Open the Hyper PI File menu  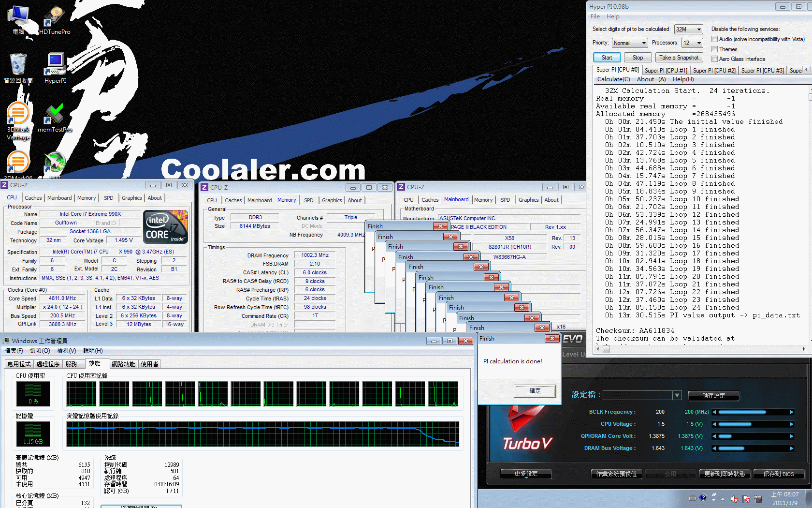(x=595, y=16)
